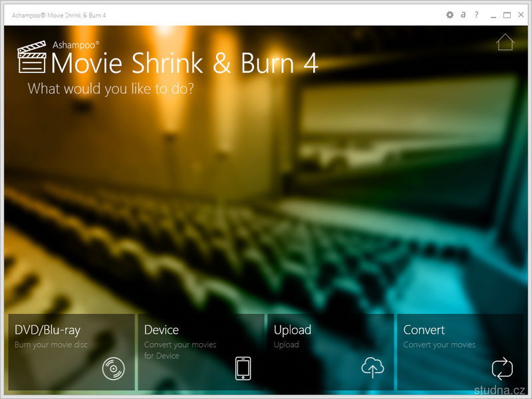The width and height of the screenshot is (532, 399).
Task: Go to home screen via house icon
Action: 505,42
